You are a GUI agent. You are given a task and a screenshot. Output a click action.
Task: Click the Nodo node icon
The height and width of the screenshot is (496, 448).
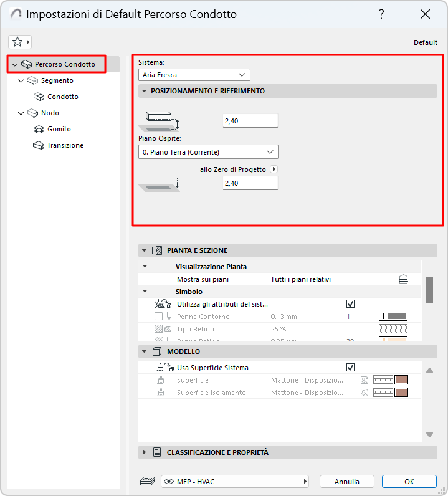coord(32,113)
